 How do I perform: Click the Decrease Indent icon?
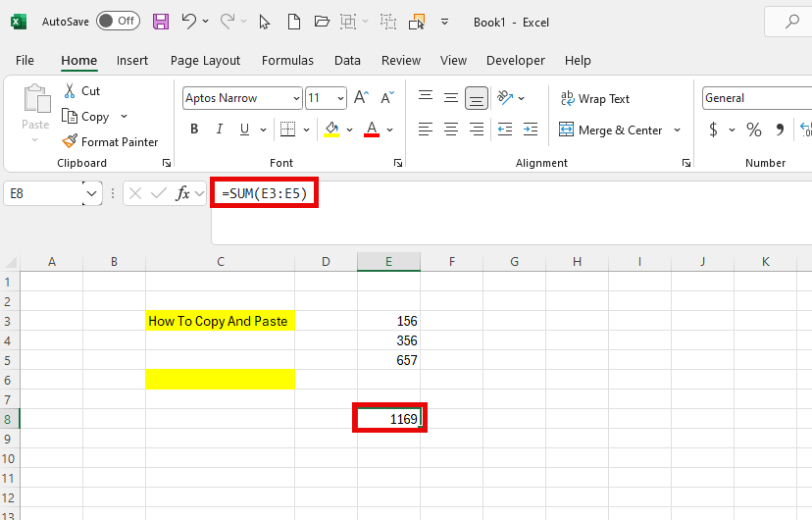point(505,129)
